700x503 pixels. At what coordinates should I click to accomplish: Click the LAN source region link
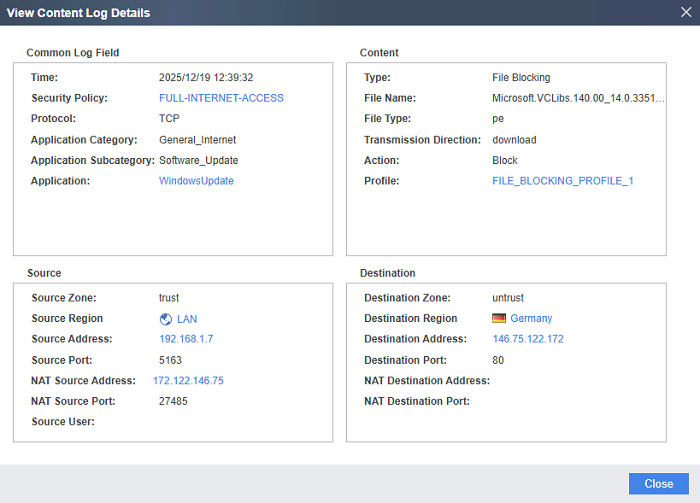pos(187,319)
